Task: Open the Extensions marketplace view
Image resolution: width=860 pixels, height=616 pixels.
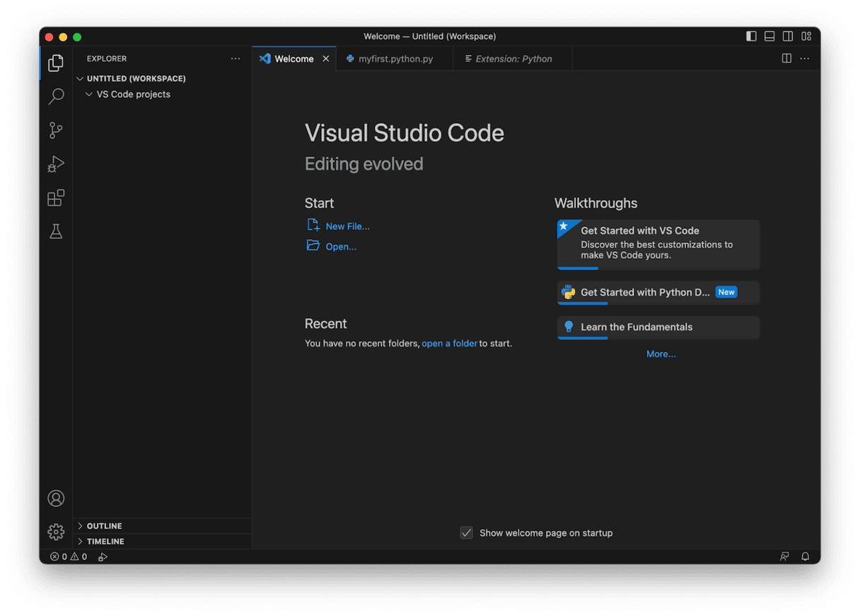Action: click(56, 198)
